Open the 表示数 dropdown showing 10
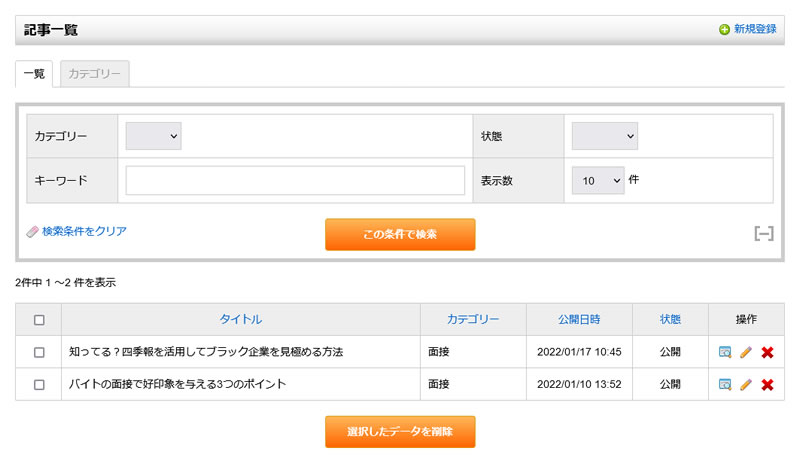Screen dimensions: 800x460 click(x=598, y=181)
